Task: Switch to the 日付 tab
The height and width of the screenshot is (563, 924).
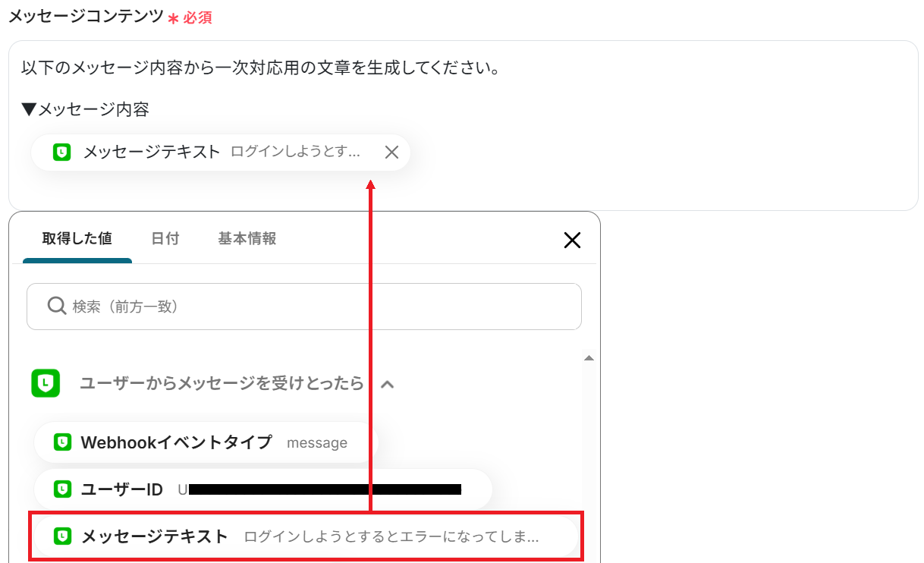Action: [165, 238]
